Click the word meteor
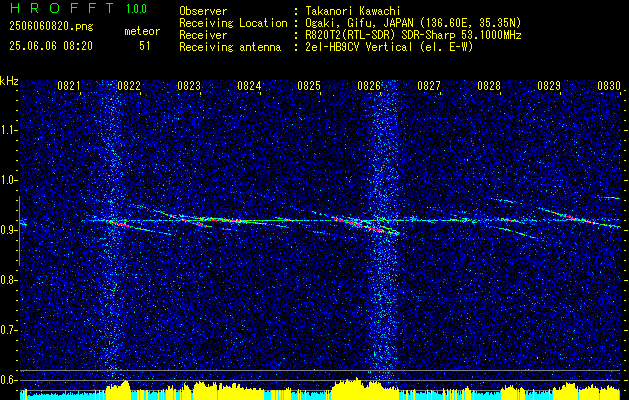This screenshot has width=629, height=400. [142, 31]
